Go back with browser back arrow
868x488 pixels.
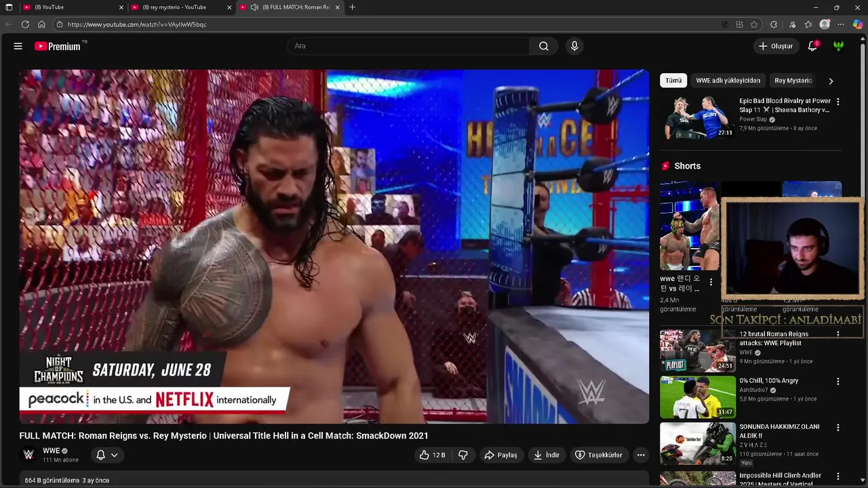[x=9, y=24]
